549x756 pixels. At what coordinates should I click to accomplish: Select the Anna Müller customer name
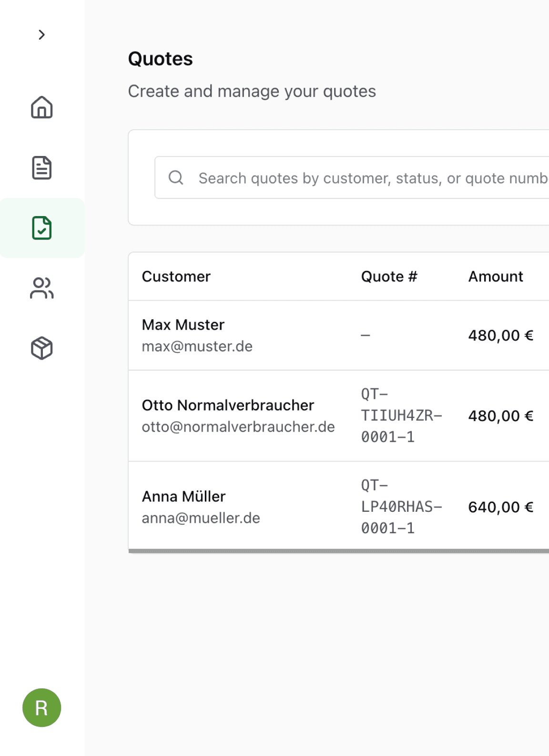(183, 497)
